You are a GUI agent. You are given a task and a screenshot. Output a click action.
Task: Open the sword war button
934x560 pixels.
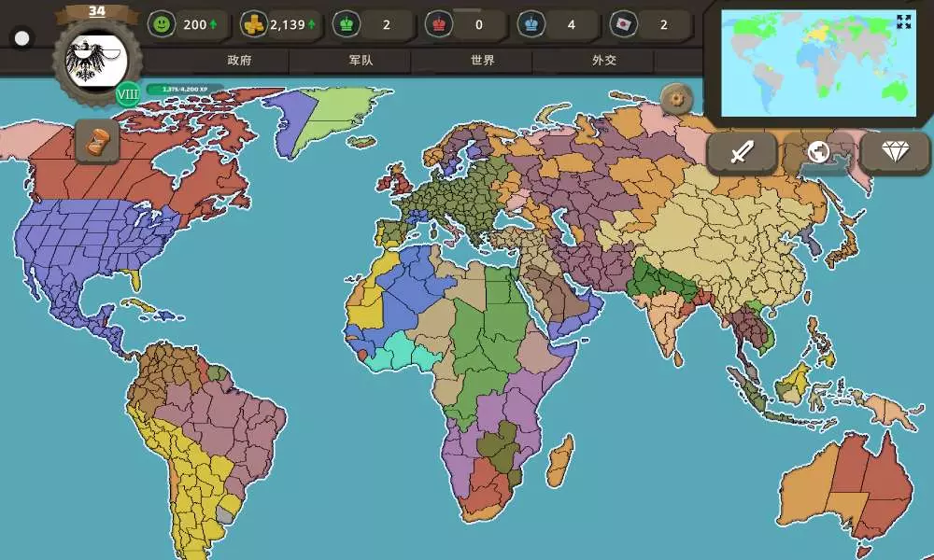click(742, 152)
